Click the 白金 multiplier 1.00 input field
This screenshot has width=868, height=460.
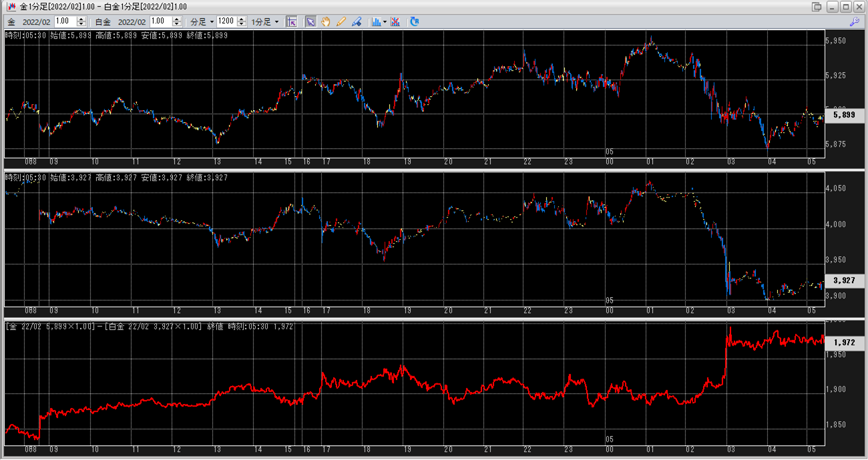(161, 21)
